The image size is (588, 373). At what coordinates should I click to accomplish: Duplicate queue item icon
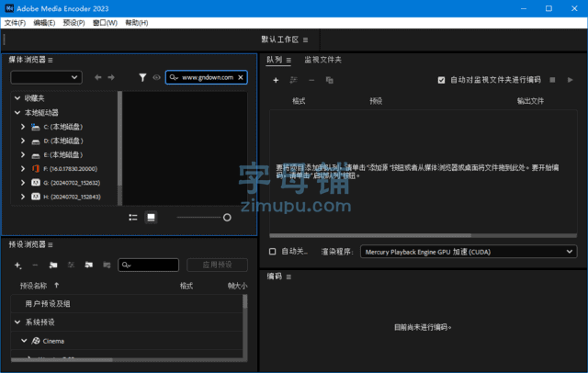[x=329, y=80]
